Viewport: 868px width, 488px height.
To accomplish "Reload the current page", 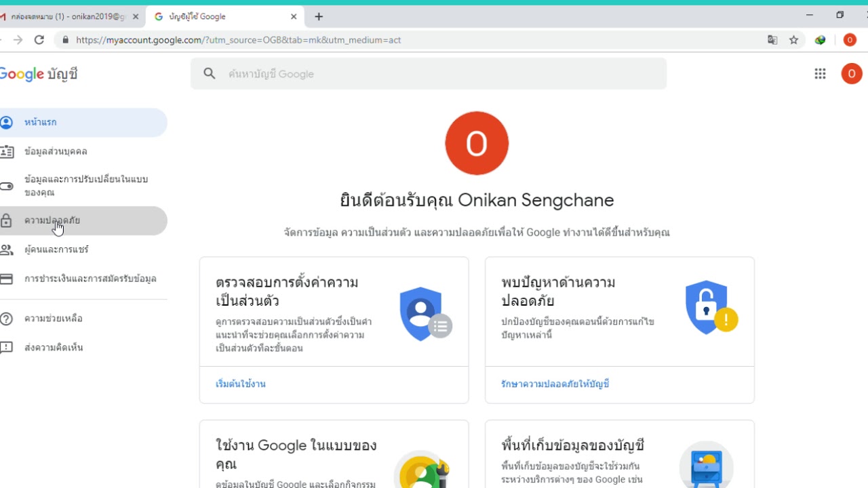I will 39,40.
